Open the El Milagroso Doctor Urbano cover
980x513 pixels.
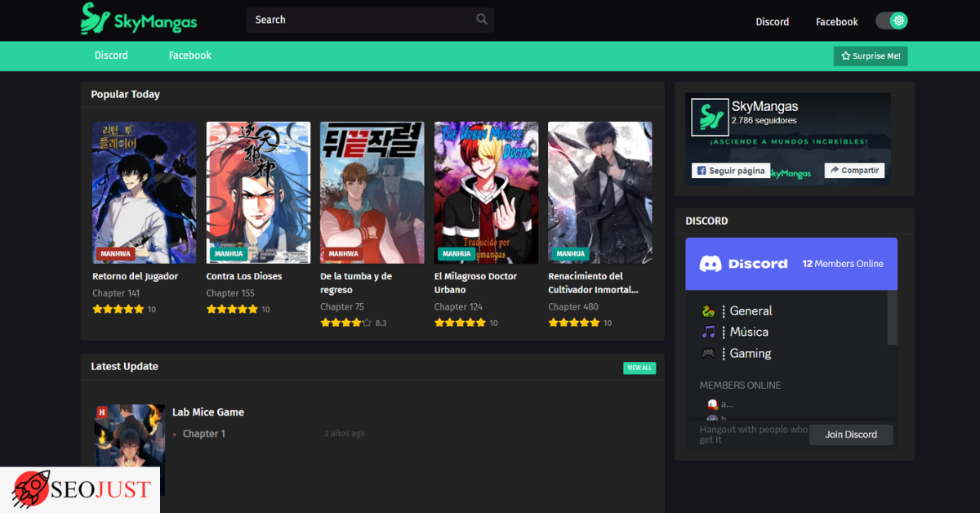[486, 193]
